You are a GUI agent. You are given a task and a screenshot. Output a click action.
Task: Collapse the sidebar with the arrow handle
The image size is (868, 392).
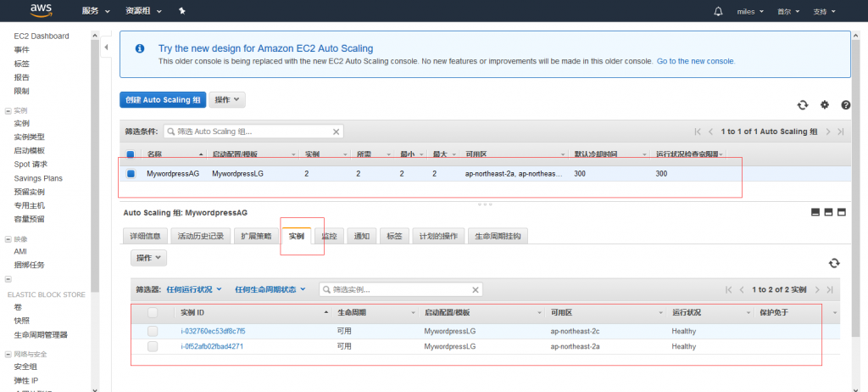pyautogui.click(x=106, y=48)
